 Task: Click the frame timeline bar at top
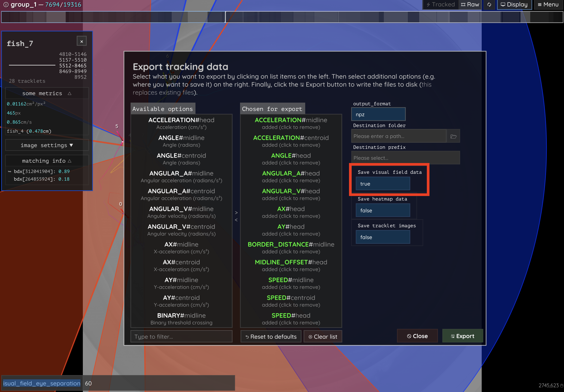click(x=282, y=17)
